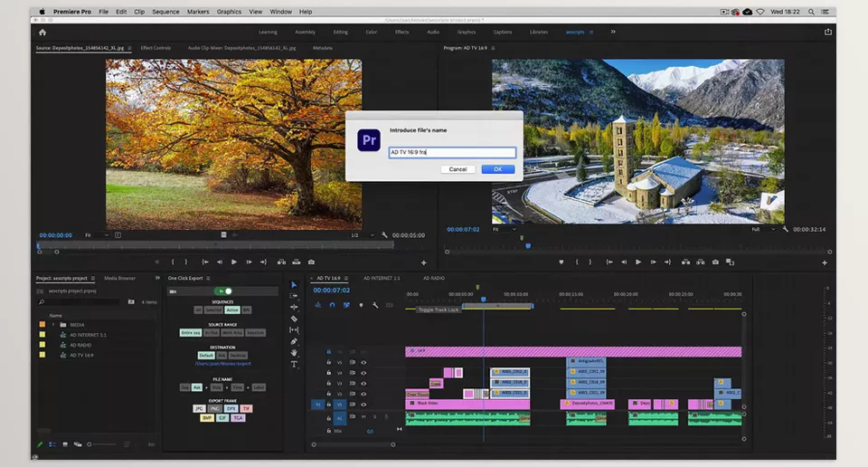868x467 pixels.
Task: Click Export Frame camera in Source monitor
Action: (x=311, y=262)
